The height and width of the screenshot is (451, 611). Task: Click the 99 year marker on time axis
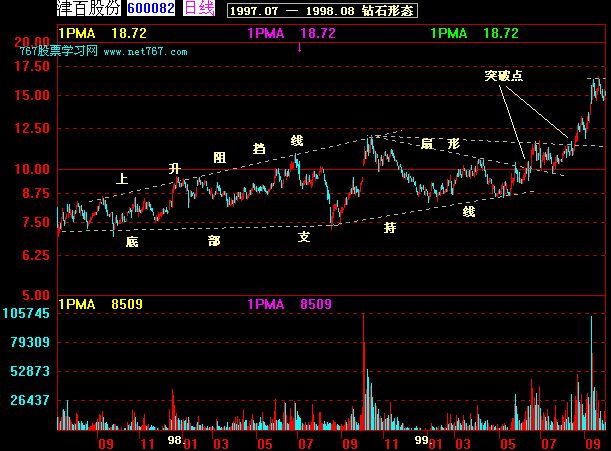coord(421,440)
